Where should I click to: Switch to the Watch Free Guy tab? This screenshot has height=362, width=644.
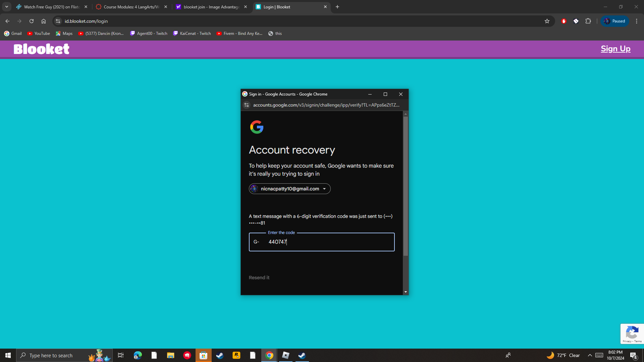click(51, 7)
